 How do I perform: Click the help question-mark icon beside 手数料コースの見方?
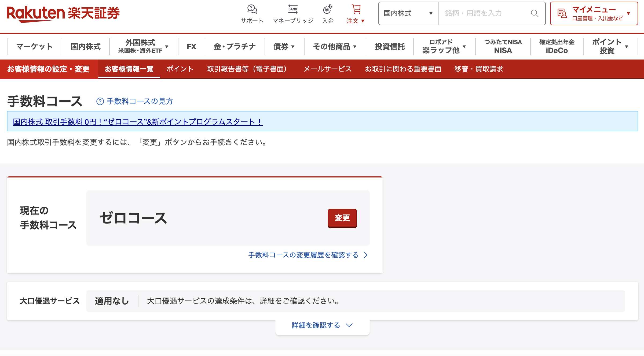tap(100, 101)
